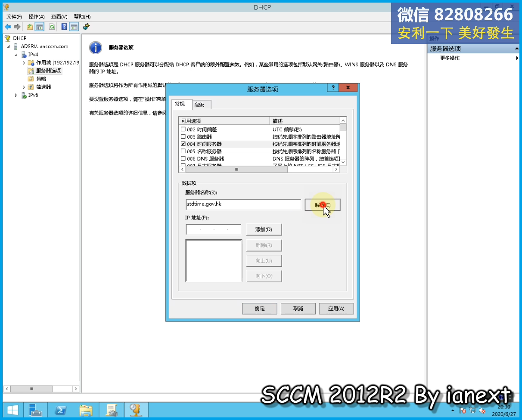Click the empty IP address list box
The image size is (522, 420).
click(214, 261)
